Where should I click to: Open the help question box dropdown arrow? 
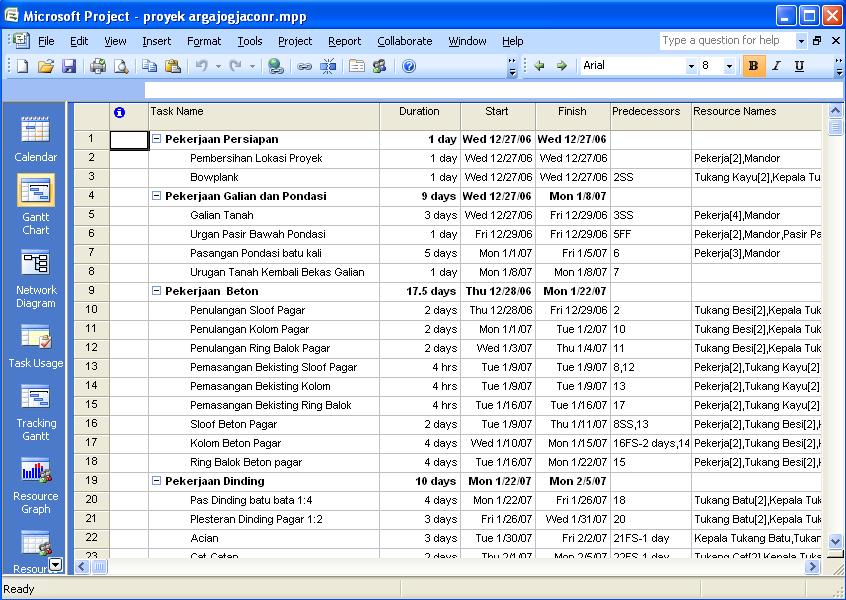pos(801,41)
